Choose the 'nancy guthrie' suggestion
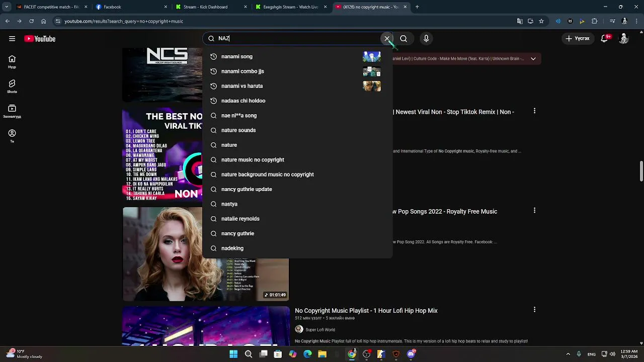Image resolution: width=644 pixels, height=362 pixels. click(x=297, y=233)
